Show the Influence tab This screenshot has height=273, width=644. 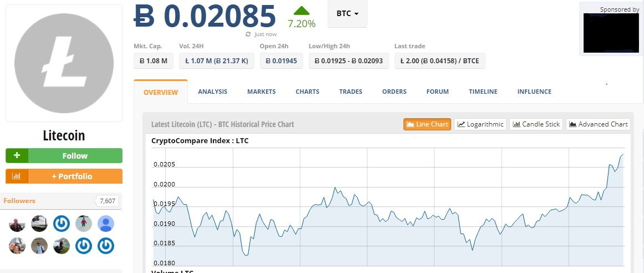point(534,92)
